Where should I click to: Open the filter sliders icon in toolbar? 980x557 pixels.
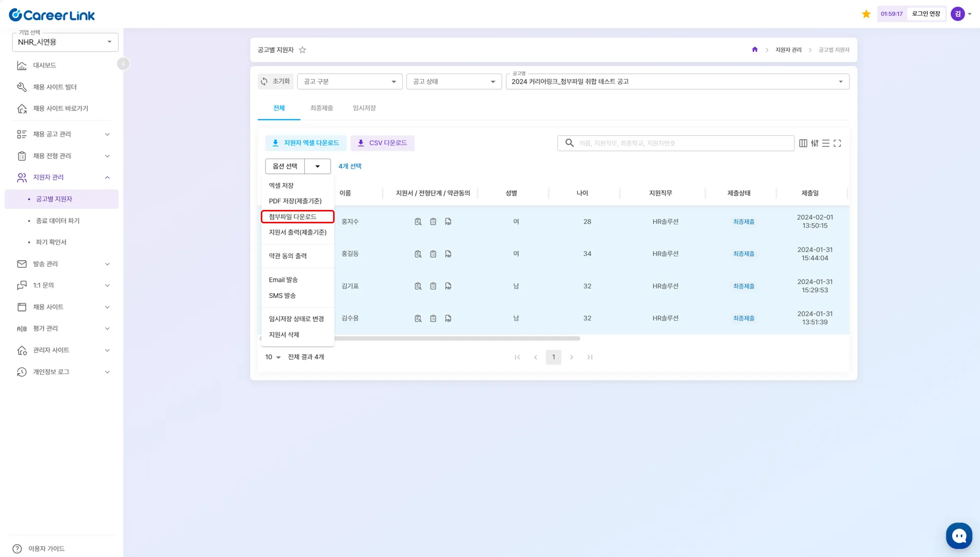point(814,143)
